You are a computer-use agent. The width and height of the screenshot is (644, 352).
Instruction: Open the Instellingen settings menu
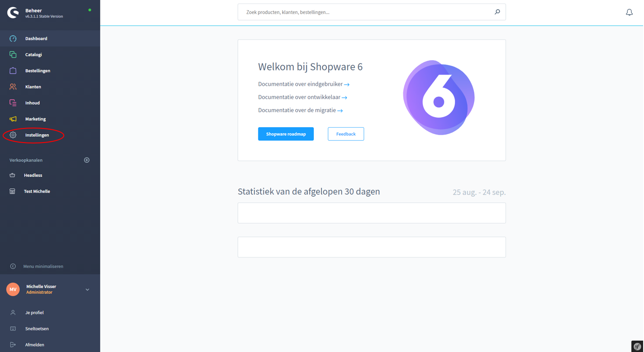tap(37, 135)
